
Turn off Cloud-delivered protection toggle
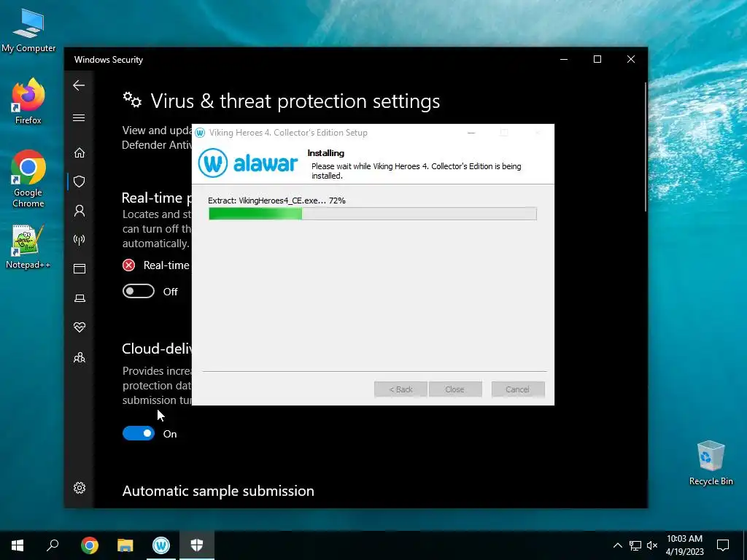click(x=139, y=433)
